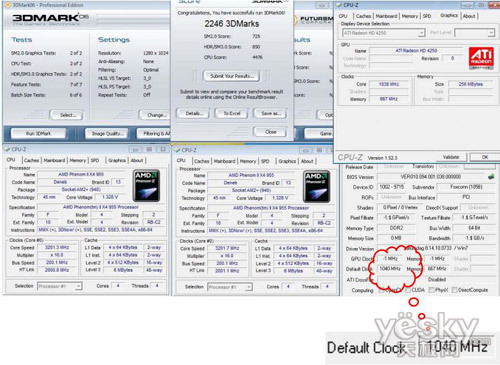This screenshot has height=365, width=500.
Task: Click AMD Phenom II logo in middle CPU-Z
Action: coord(317,186)
